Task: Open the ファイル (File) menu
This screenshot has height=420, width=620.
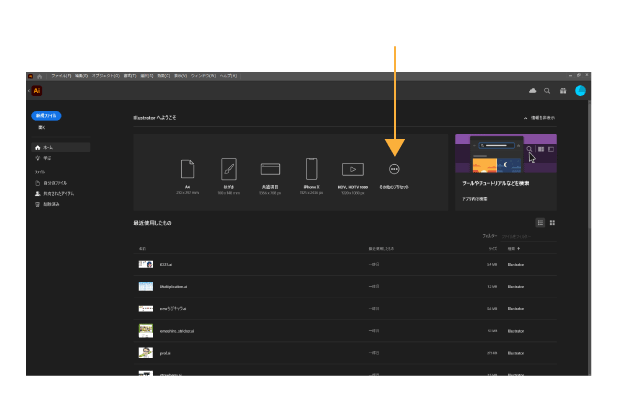Action: tap(59, 75)
